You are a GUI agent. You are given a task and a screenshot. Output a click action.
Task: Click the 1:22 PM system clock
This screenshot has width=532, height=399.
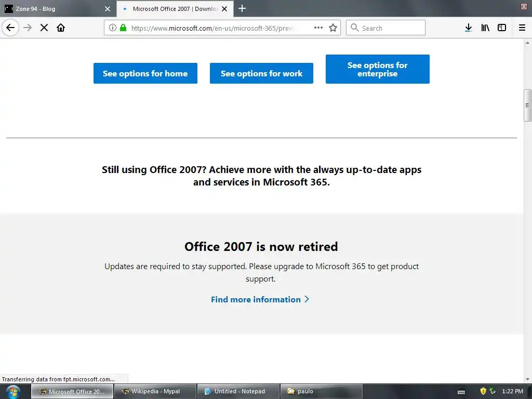click(x=512, y=392)
